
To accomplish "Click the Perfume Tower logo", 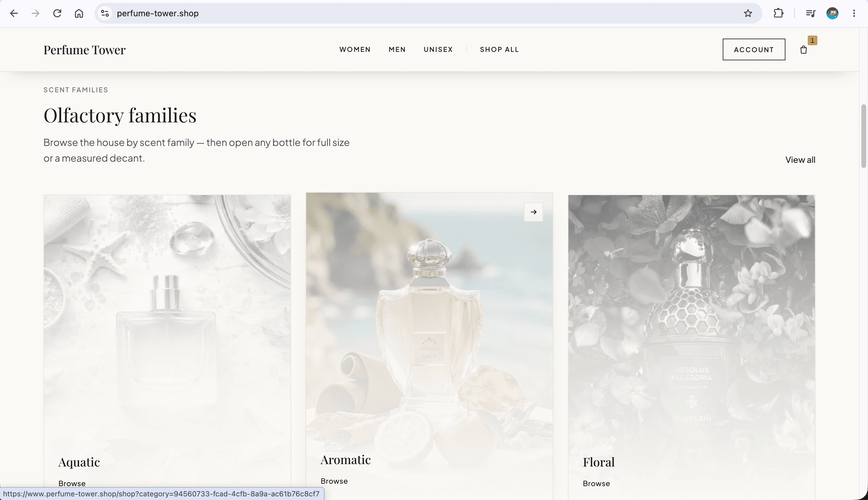I will tap(84, 50).
